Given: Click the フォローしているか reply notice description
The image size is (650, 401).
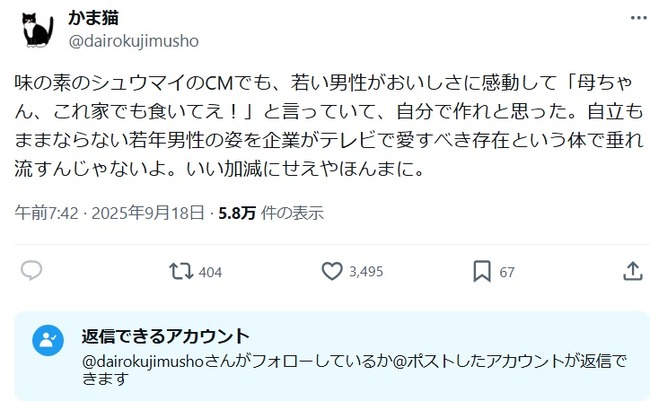Looking at the screenshot, I should tap(354, 369).
